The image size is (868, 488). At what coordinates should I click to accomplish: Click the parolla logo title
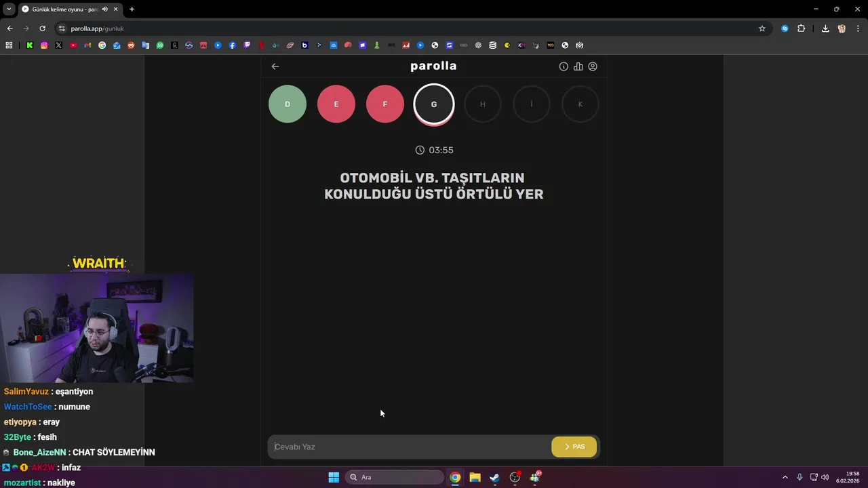click(433, 66)
